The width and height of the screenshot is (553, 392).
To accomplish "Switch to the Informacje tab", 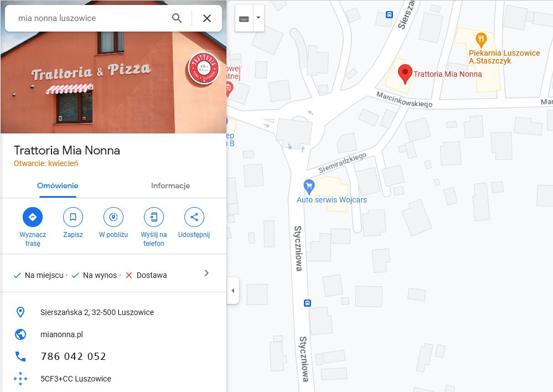I will [170, 185].
